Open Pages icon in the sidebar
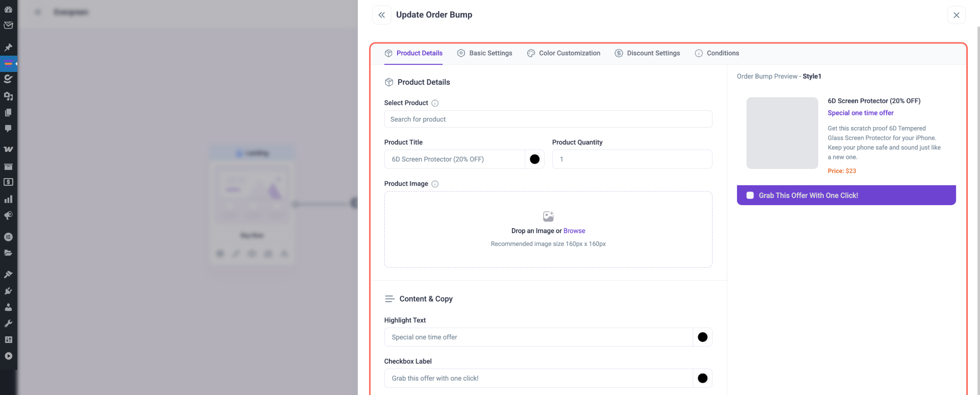 coord(8,112)
